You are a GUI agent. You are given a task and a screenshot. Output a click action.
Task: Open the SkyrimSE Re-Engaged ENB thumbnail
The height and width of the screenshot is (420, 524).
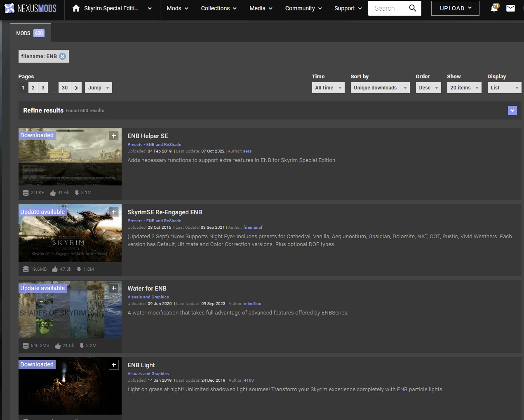click(70, 233)
